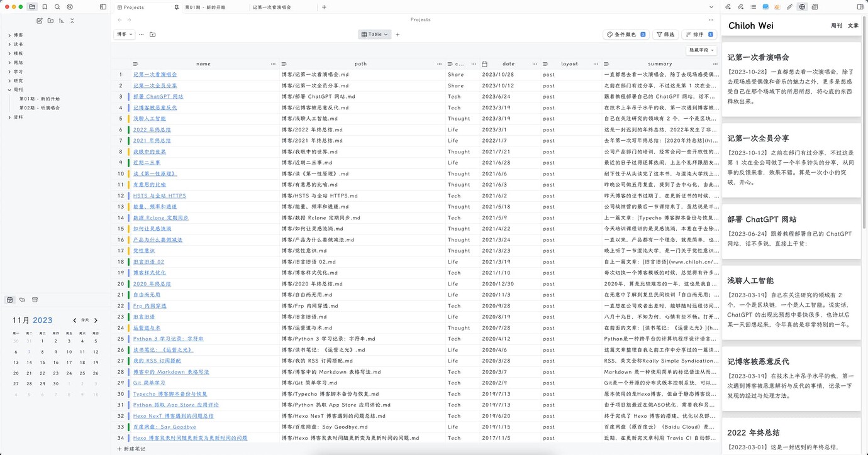Image resolution: width=868 pixels, height=455 pixels.
Task: Toggle the right sidebar panel
Action: tap(860, 7)
